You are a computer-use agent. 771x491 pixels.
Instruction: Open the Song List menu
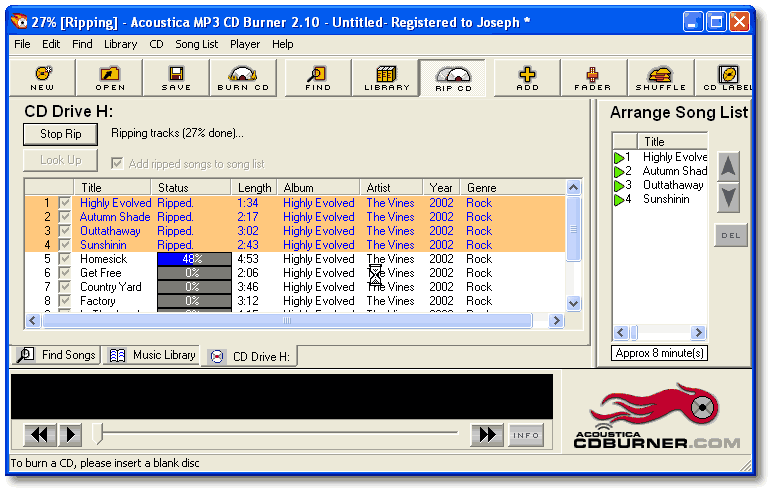point(197,44)
